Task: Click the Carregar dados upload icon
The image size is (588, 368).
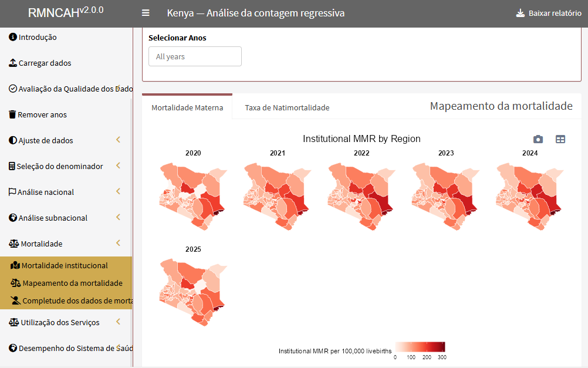Action: point(13,63)
